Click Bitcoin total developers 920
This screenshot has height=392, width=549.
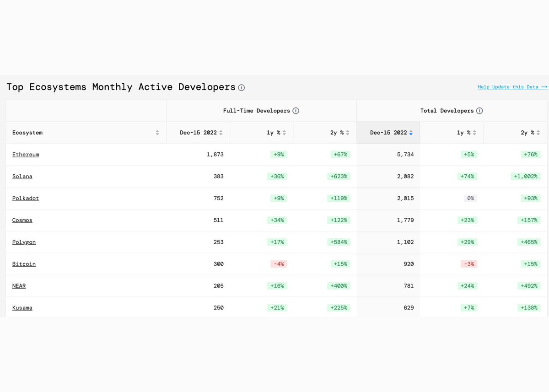click(409, 264)
